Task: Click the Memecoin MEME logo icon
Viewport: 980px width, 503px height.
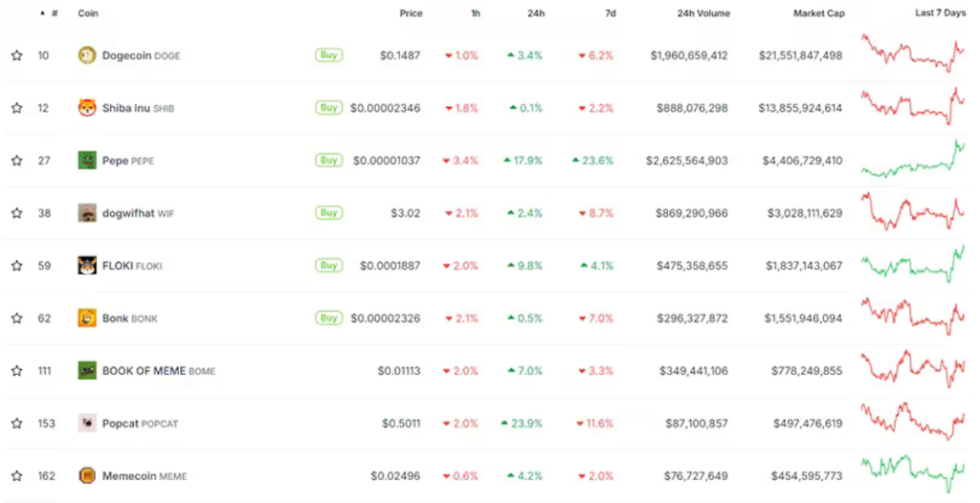Action: pyautogui.click(x=87, y=475)
